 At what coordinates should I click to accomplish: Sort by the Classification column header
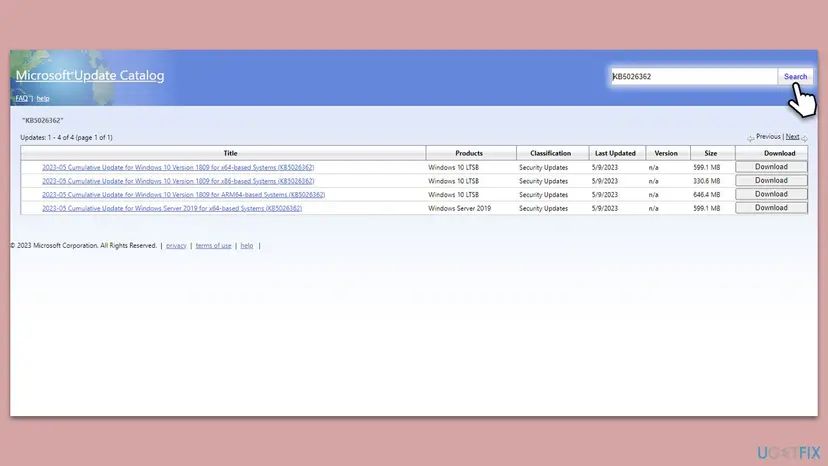tap(552, 153)
